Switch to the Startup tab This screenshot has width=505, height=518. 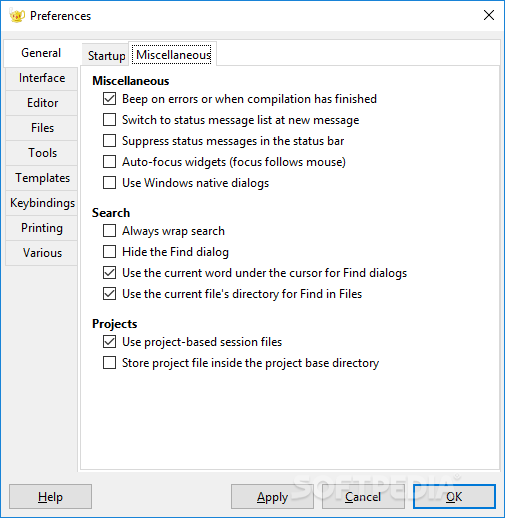(x=106, y=55)
